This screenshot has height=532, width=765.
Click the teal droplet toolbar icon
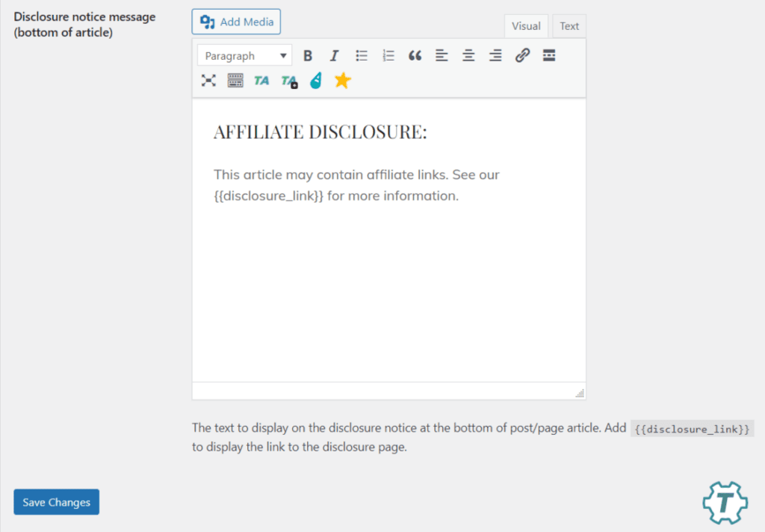click(x=316, y=81)
